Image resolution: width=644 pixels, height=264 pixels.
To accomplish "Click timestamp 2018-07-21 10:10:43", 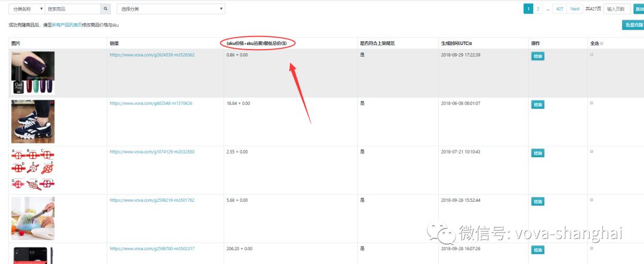I will [x=461, y=152].
